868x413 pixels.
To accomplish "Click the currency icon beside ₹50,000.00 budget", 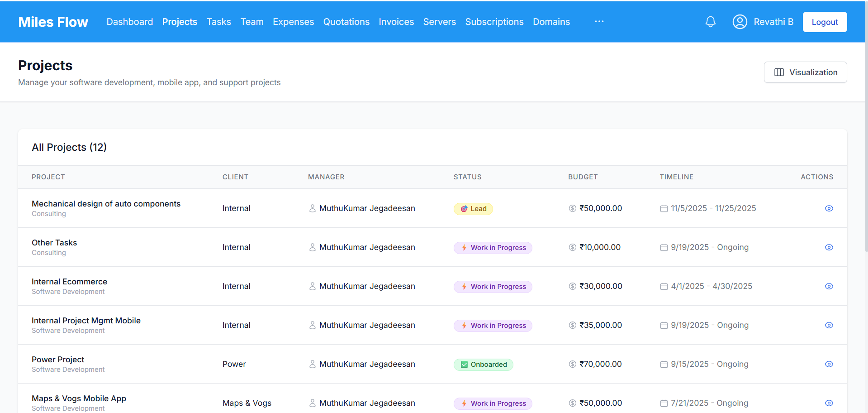I will 571,208.
